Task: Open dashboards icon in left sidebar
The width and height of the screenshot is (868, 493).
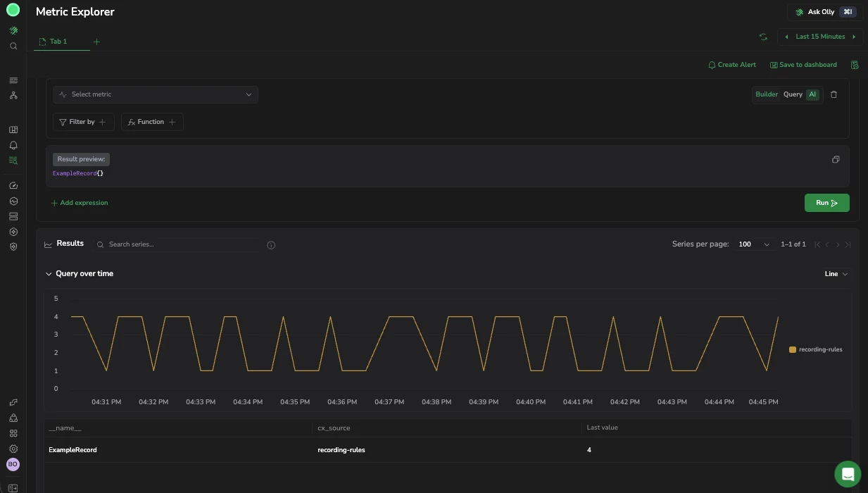Action: [x=13, y=130]
